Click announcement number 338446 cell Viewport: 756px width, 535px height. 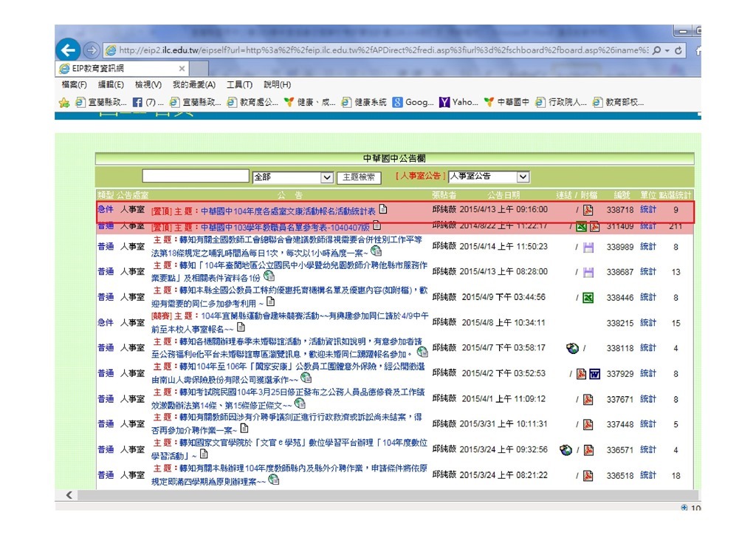click(619, 298)
